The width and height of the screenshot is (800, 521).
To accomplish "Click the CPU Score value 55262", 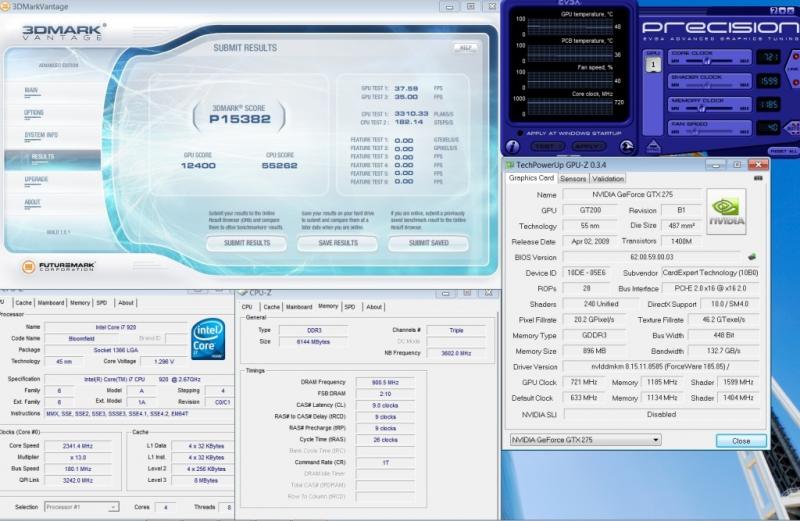I will 279,165.
